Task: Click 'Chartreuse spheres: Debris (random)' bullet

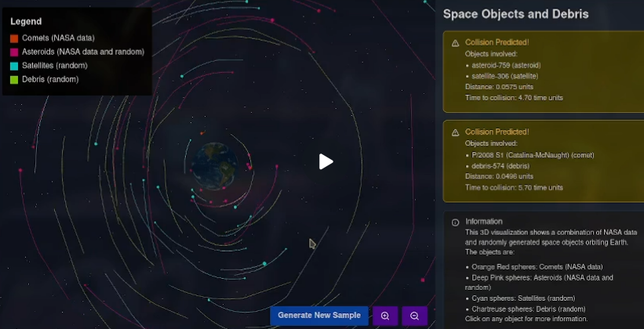Action: [529, 309]
